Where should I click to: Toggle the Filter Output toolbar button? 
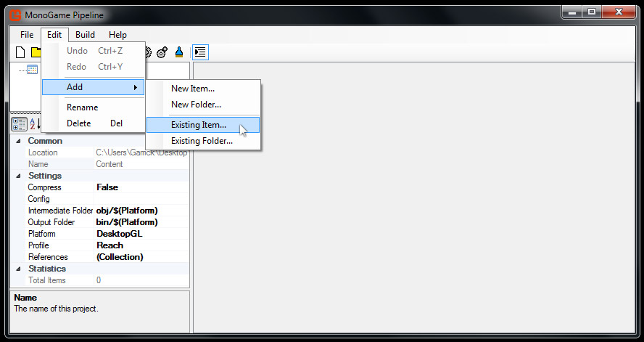coord(200,52)
